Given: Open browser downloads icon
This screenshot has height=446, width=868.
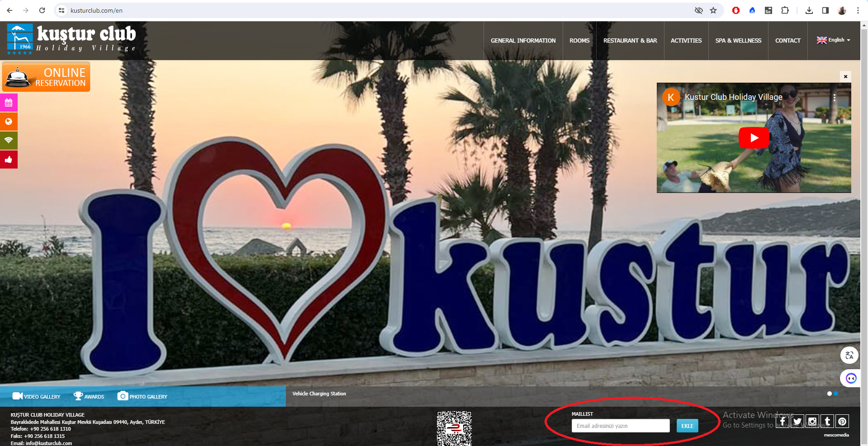Looking at the screenshot, I should click(809, 10).
